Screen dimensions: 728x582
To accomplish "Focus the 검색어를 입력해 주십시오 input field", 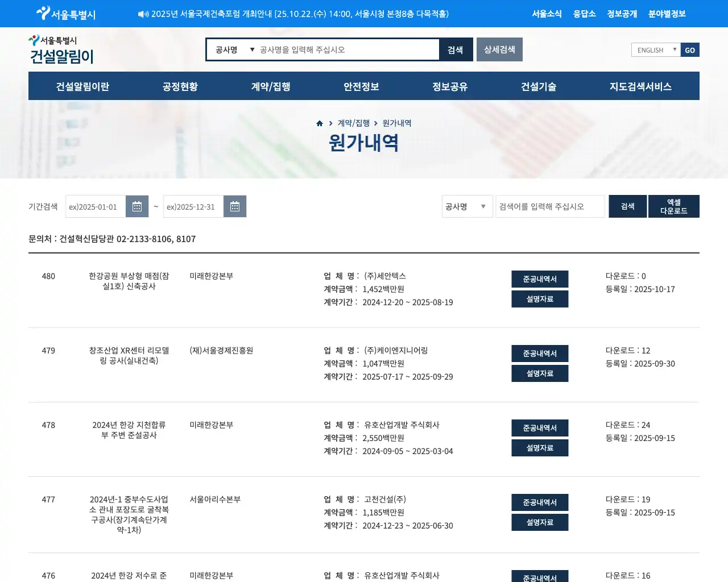I will pyautogui.click(x=549, y=206).
